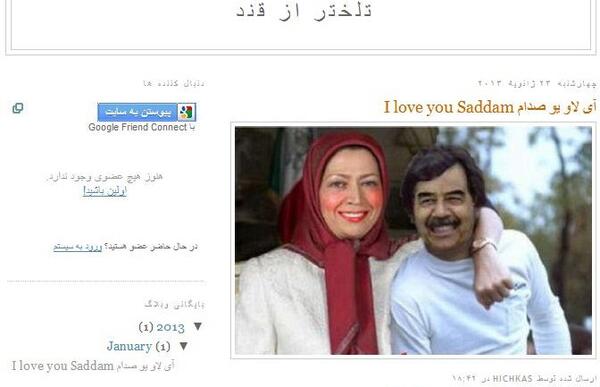Image resolution: width=600 pixels, height=387 pixels.
Task: Click the HICHKAS author name
Action: coord(512,379)
